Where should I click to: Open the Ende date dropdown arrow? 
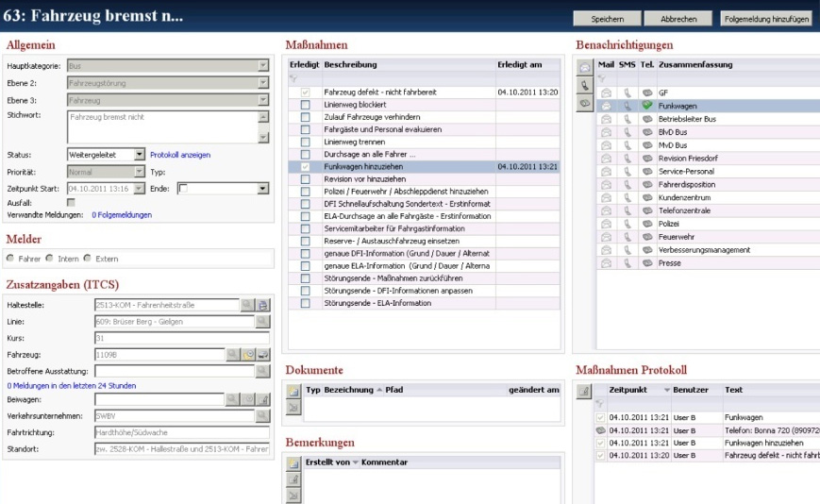coord(263,188)
